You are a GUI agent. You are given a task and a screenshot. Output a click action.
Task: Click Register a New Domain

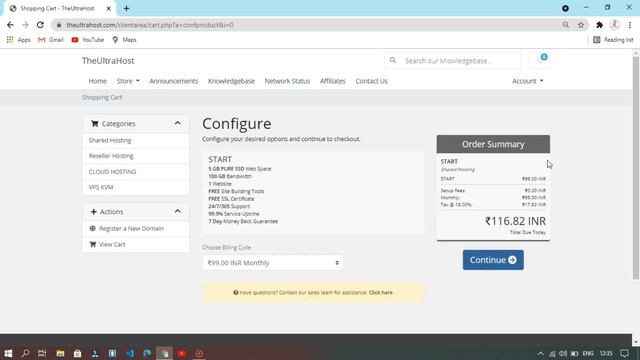136,229
